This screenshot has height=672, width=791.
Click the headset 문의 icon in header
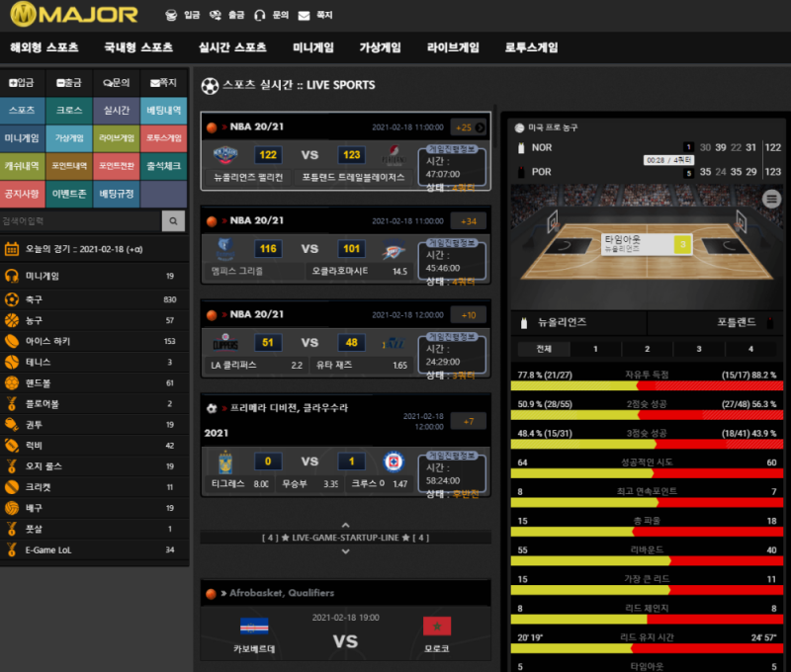point(259,16)
